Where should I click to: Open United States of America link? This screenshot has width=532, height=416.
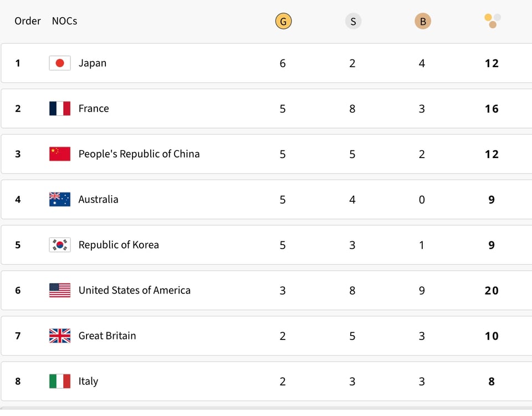pos(135,291)
